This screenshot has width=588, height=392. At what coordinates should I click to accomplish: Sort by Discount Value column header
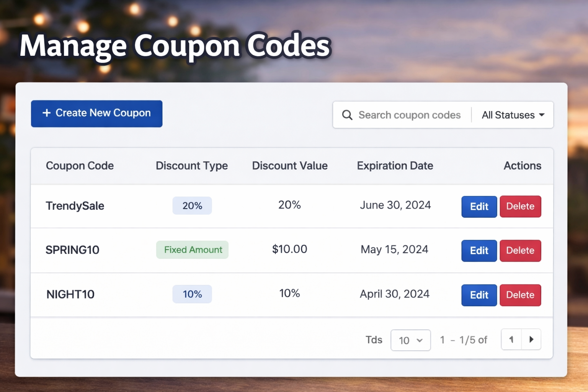click(289, 166)
